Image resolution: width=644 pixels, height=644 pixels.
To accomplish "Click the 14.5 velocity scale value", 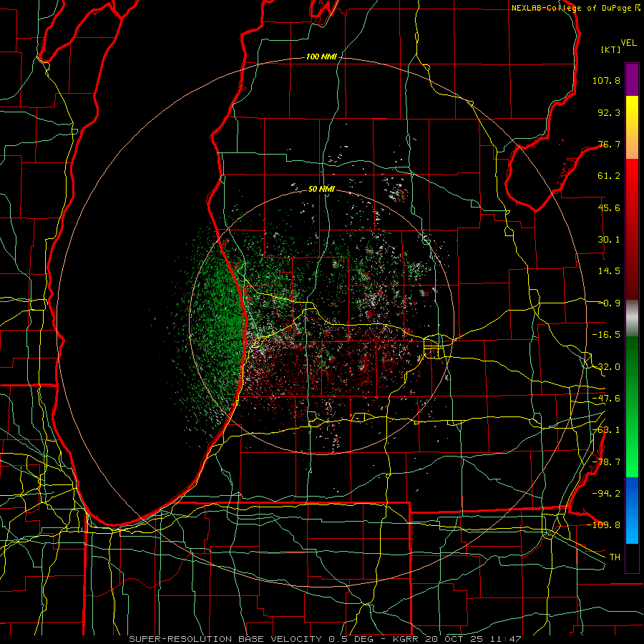I will (609, 271).
